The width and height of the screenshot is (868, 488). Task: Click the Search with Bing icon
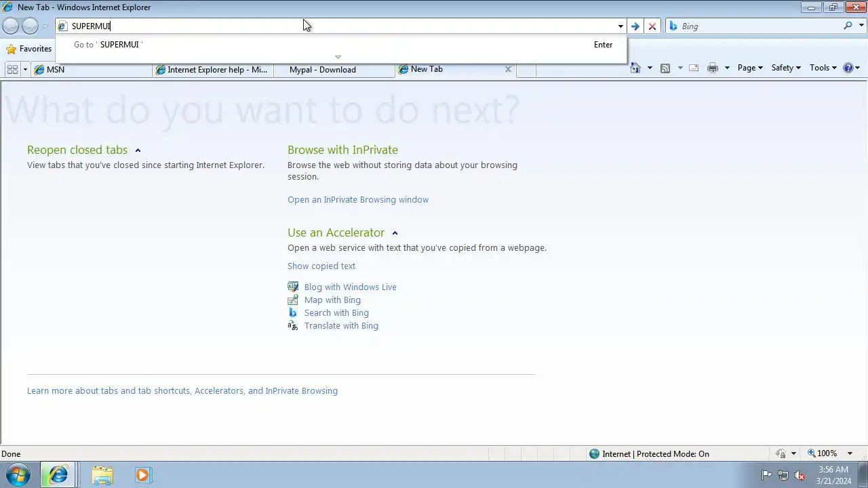tap(293, 312)
